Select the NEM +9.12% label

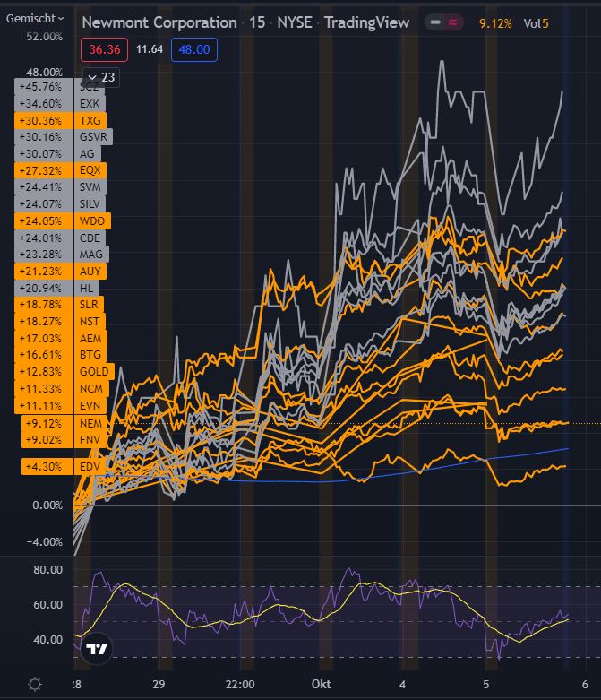click(x=64, y=423)
